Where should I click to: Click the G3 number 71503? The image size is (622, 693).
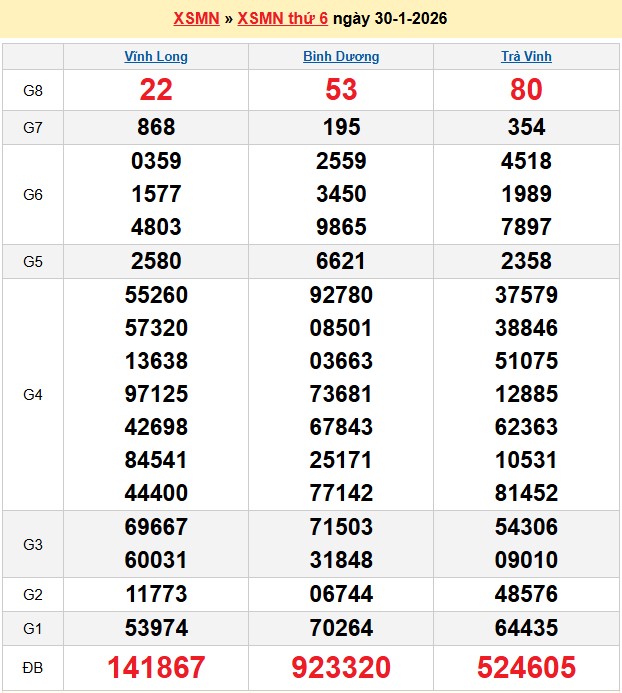pos(341,527)
